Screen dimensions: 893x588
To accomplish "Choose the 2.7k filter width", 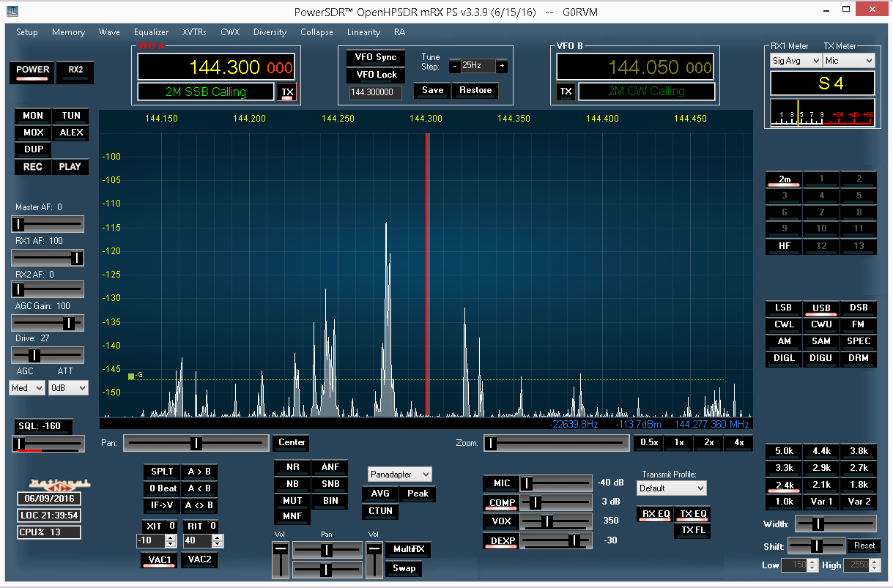I will (x=859, y=468).
